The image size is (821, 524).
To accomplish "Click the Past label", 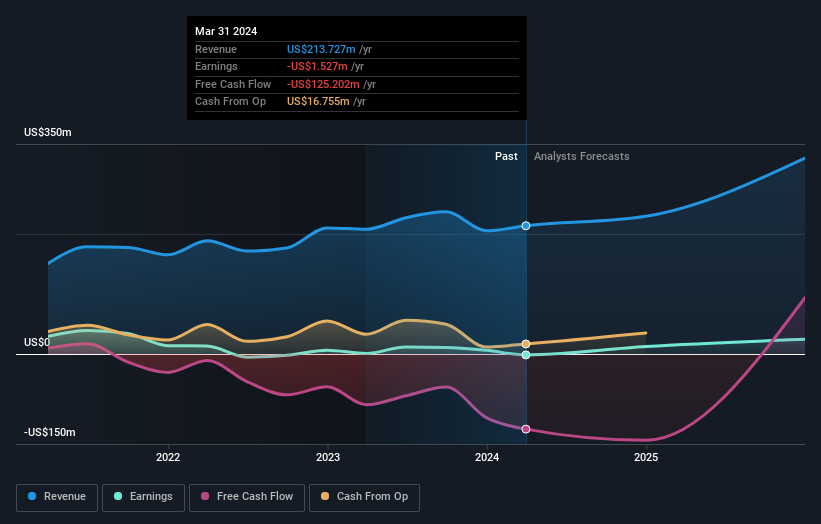I will 506,157.
